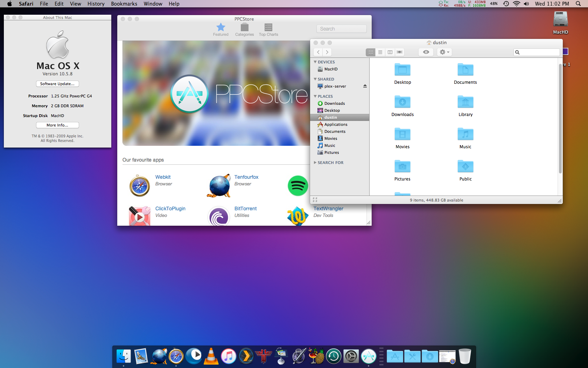The image size is (588, 368).
Task: Open the Finder gear action menu
Action: click(x=444, y=52)
